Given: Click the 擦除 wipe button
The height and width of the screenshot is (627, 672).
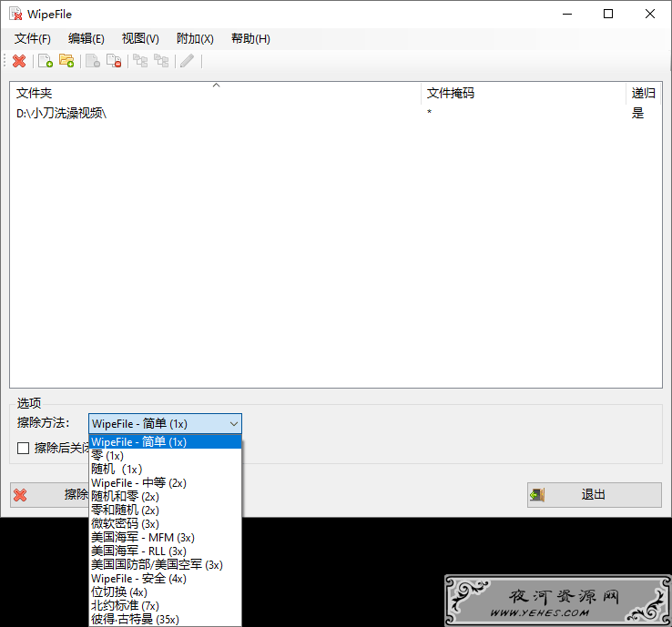Looking at the screenshot, I should click(50, 495).
